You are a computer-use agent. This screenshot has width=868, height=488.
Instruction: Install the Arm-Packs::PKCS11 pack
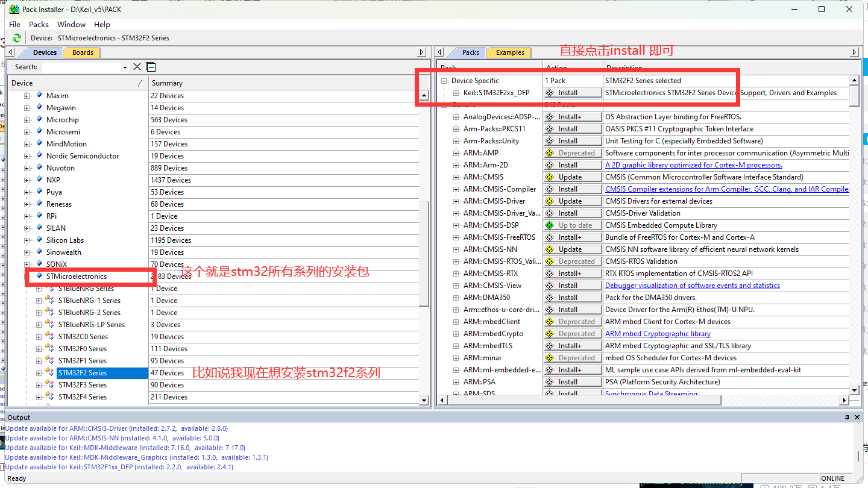[573, 129]
